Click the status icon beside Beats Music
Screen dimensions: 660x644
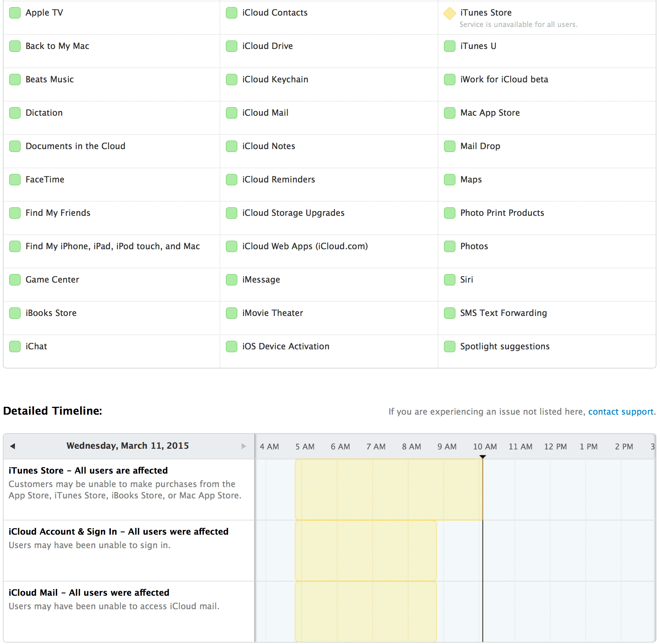(15, 80)
